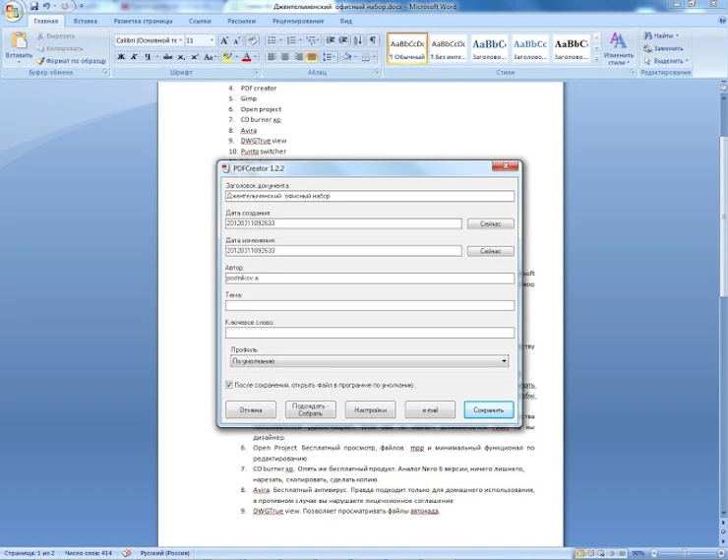Click the zoom slider in status bar
The height and width of the screenshot is (560, 728).
[685, 553]
